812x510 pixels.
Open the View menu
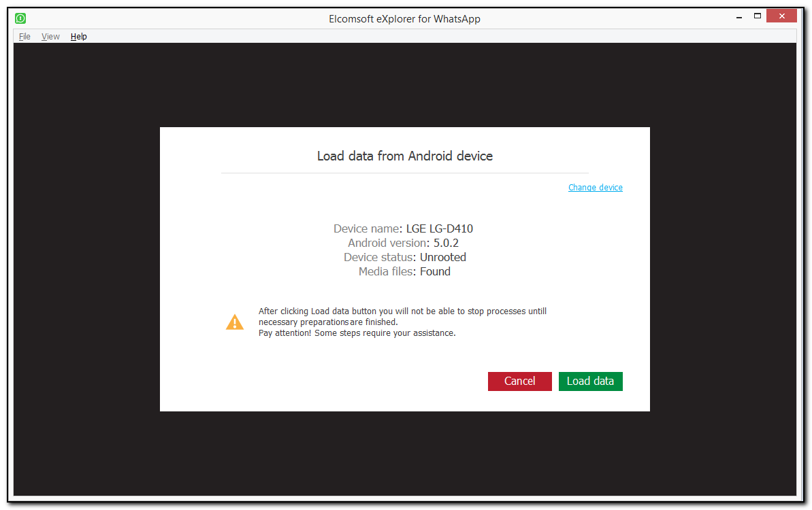point(50,36)
